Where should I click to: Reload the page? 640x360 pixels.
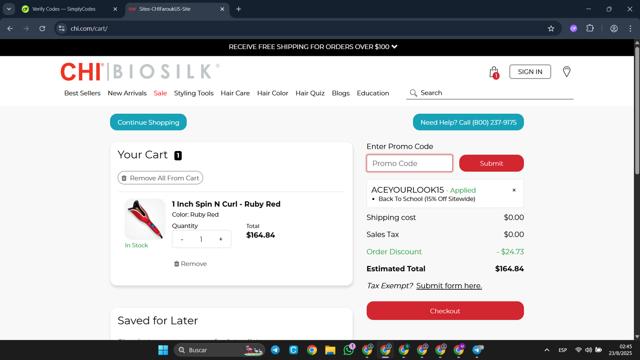tap(42, 29)
